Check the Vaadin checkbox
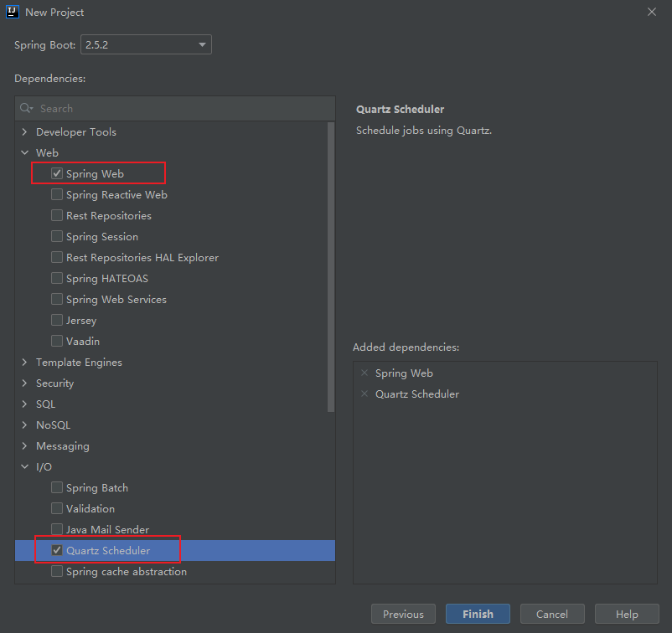The width and height of the screenshot is (672, 633). click(x=57, y=341)
